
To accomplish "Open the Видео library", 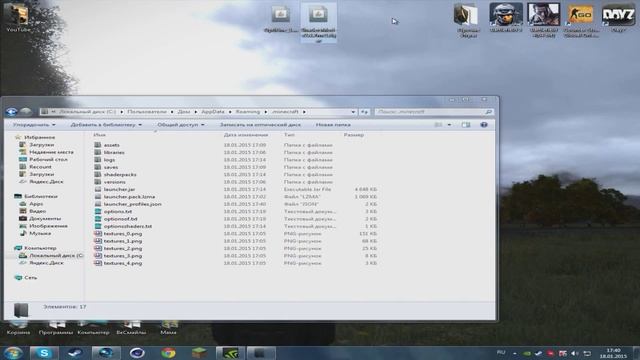I will pyautogui.click(x=37, y=211).
